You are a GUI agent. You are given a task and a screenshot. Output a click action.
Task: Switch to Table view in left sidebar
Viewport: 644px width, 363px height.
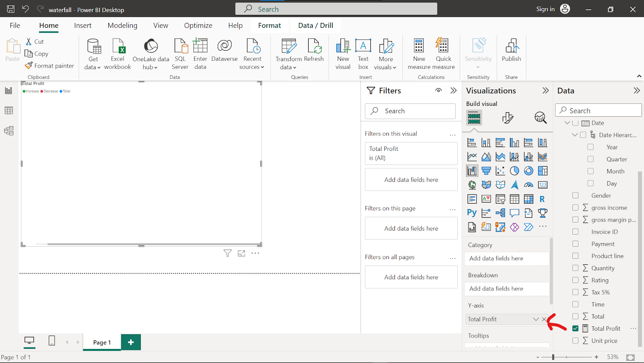pos(8,110)
